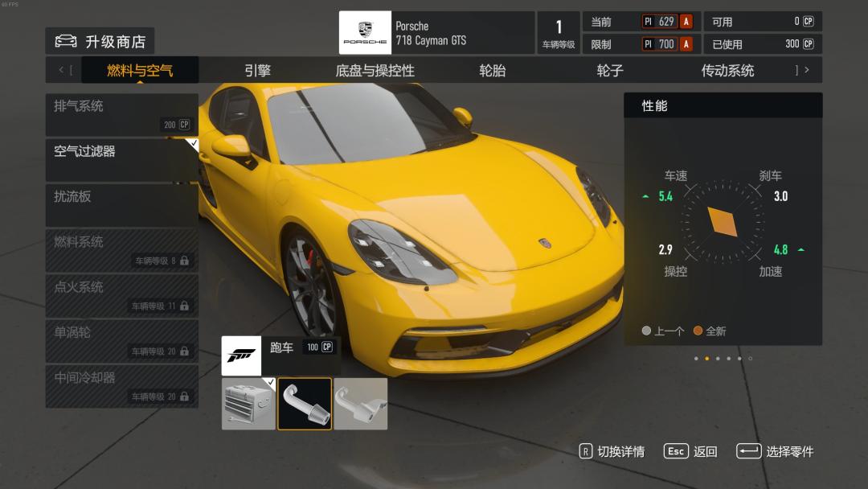The width and height of the screenshot is (868, 489).
Task: Open the 传动系统 tab
Action: click(x=727, y=71)
